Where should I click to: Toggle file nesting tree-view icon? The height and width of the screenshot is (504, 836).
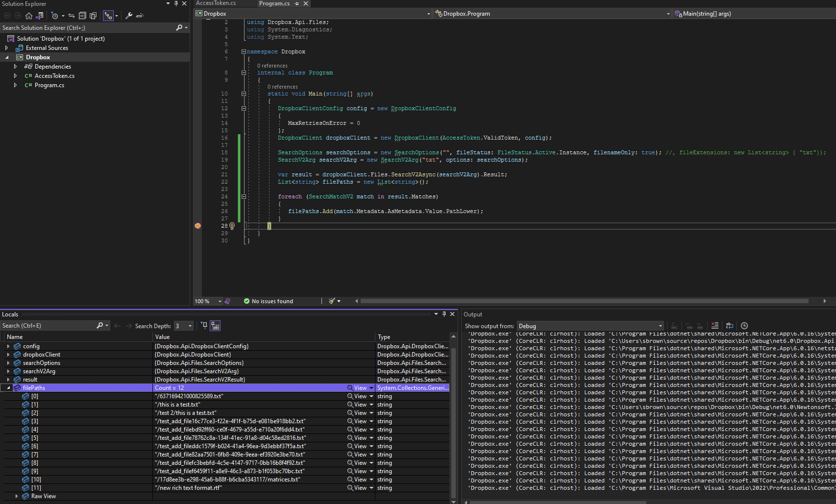click(108, 16)
